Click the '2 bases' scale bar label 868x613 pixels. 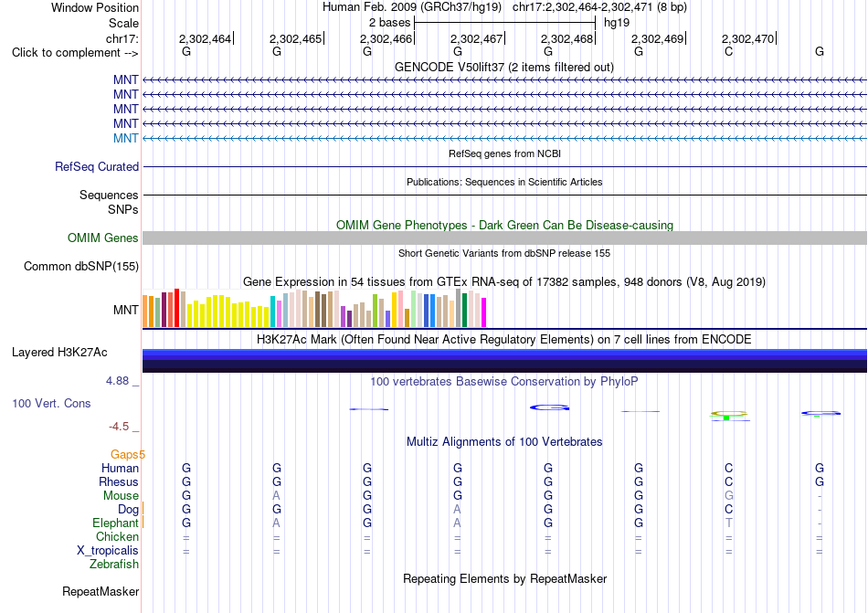390,23
